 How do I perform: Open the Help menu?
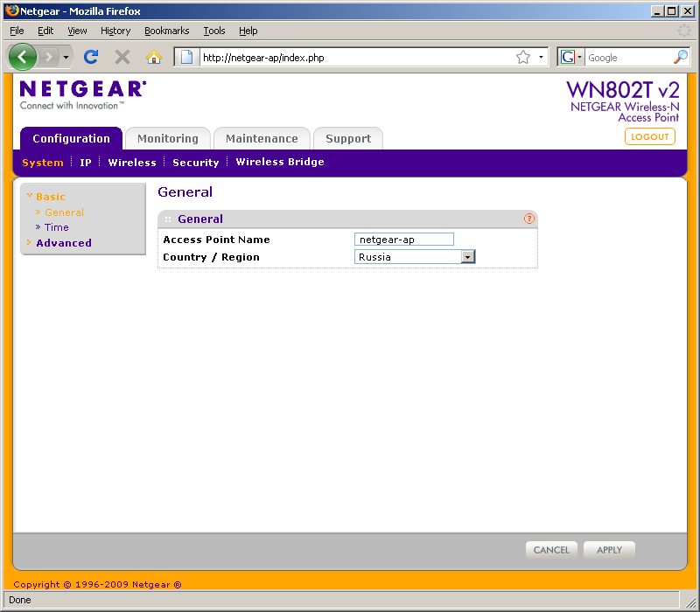[x=248, y=31]
